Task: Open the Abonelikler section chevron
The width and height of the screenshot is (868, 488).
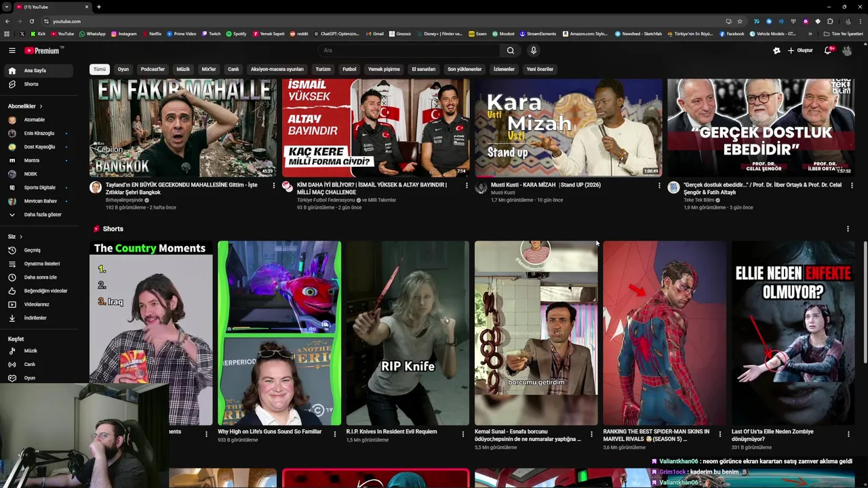Action: pos(41,106)
